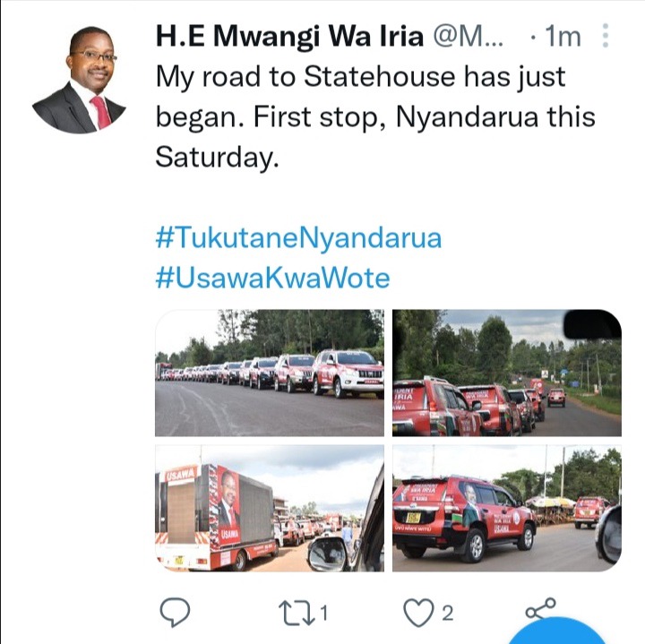Click the H.E Mwangi Wa Iria name
Image resolution: width=645 pixels, height=644 pixels.
[x=289, y=37]
